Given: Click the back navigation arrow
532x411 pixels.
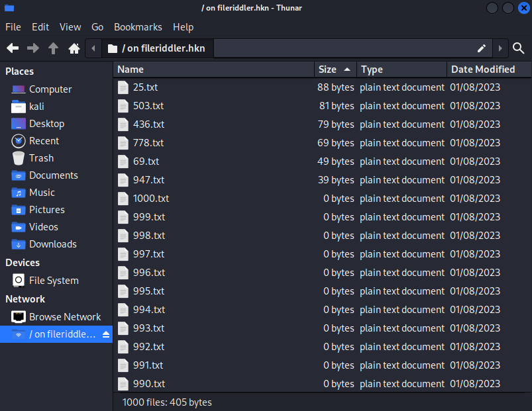Looking at the screenshot, I should pyautogui.click(x=13, y=48).
